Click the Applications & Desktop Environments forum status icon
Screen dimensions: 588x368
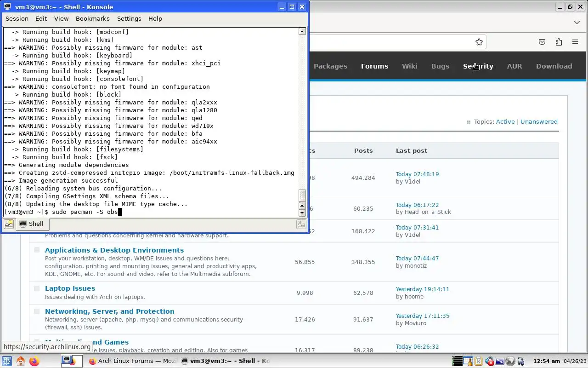pyautogui.click(x=37, y=250)
